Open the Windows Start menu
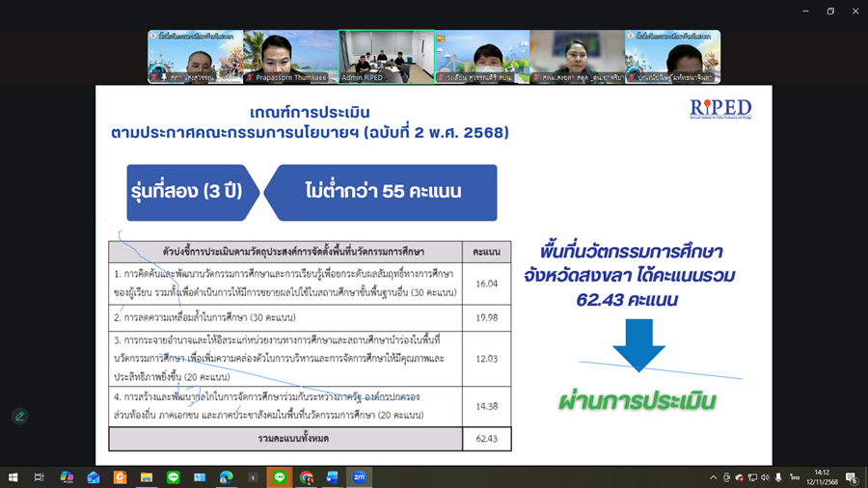 click(13, 477)
